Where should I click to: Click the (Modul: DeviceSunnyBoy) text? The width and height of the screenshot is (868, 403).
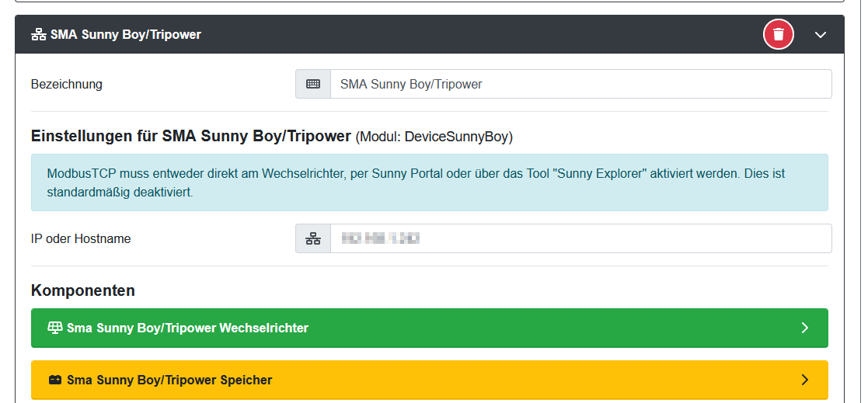(x=434, y=137)
